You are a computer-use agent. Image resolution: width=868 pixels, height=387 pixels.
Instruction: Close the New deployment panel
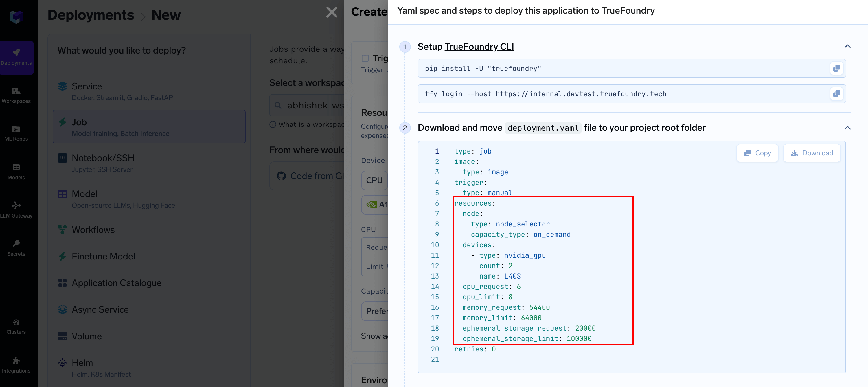(332, 12)
